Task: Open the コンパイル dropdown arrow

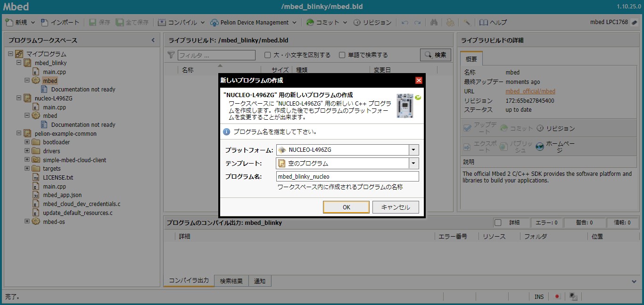Action: click(202, 22)
